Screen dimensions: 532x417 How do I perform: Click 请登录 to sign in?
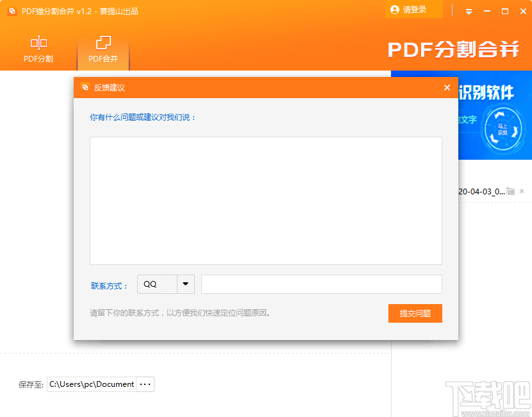click(413, 10)
